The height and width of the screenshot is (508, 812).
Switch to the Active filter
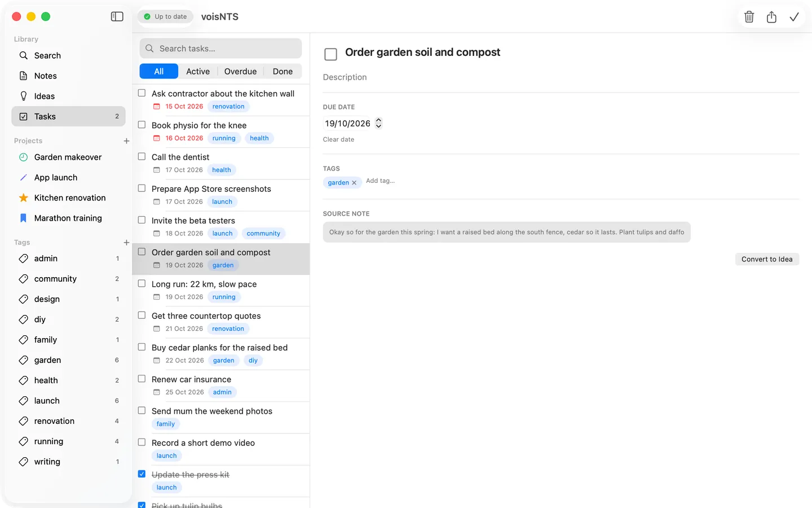pos(198,71)
